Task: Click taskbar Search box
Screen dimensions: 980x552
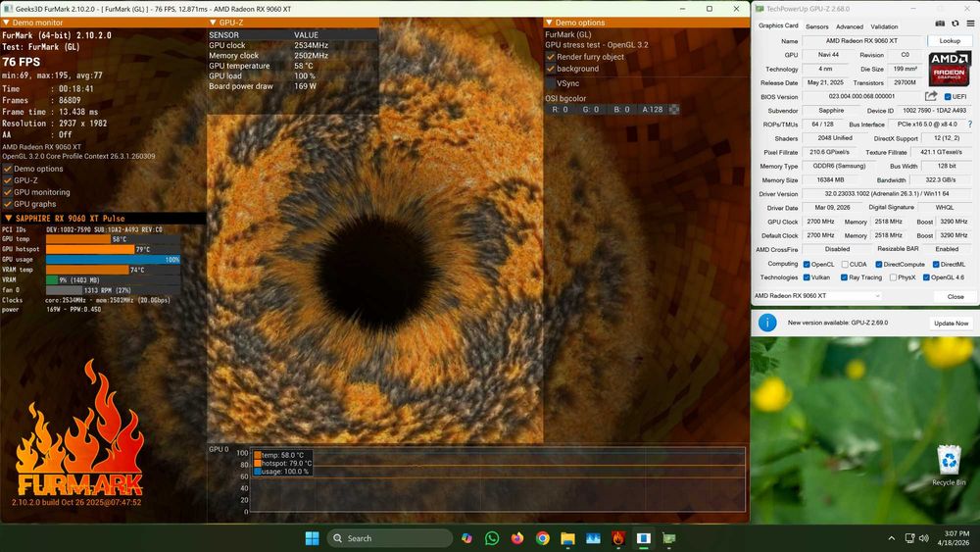Action: [x=389, y=538]
